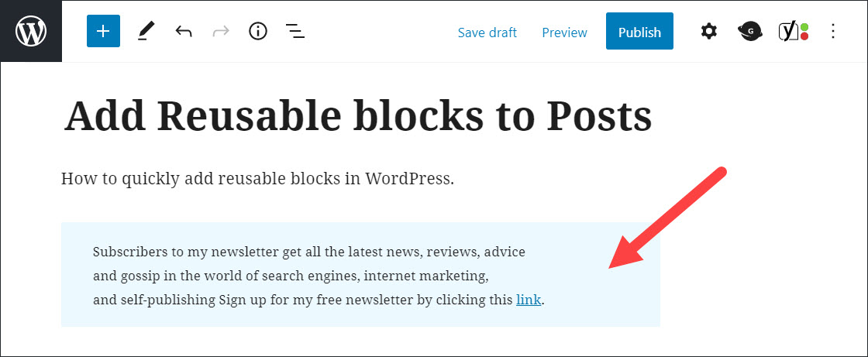Open the post Preview
Screen dimensions: 868x357
coord(564,33)
